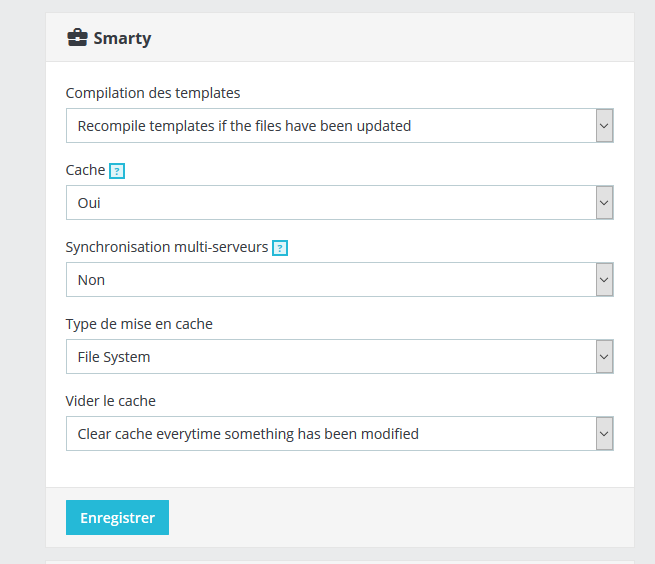This screenshot has height=564, width=655.
Task: Click the Oui value in Cache field
Action: pyautogui.click(x=89, y=203)
